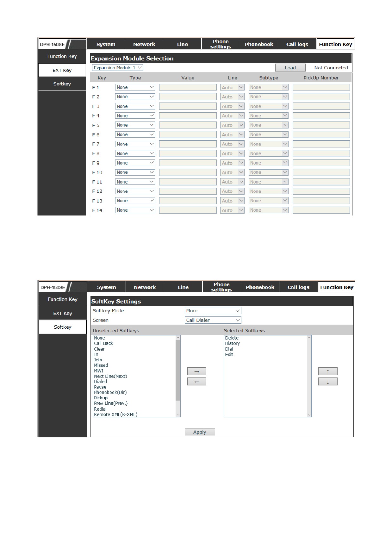
Task: Click the Load button
Action: (x=290, y=68)
